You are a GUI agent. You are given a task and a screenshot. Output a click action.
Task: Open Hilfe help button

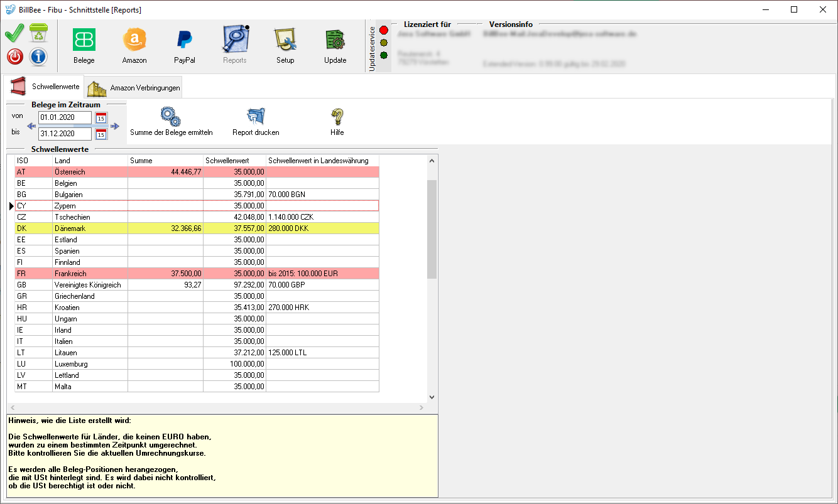tap(337, 121)
